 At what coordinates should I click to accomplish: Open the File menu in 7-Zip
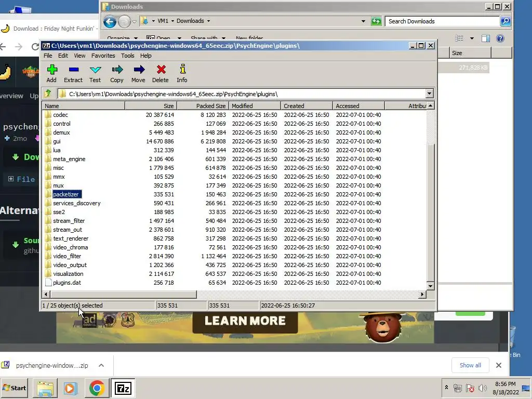click(48, 56)
